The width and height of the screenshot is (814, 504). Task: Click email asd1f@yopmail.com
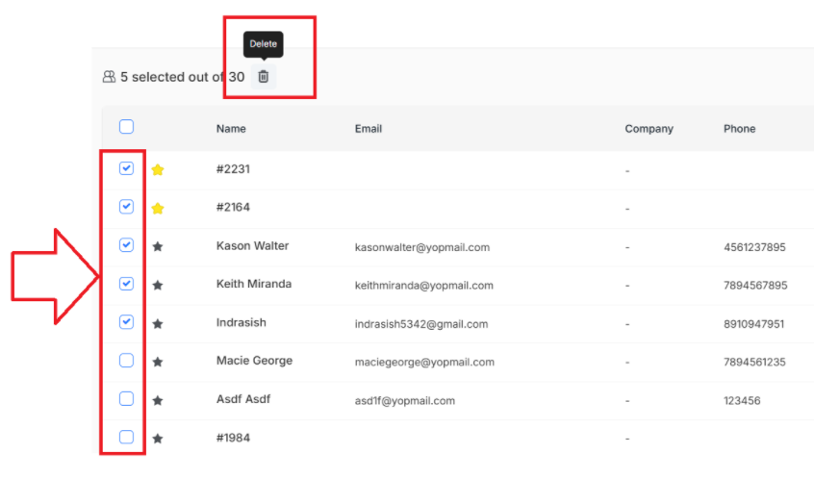(x=405, y=401)
